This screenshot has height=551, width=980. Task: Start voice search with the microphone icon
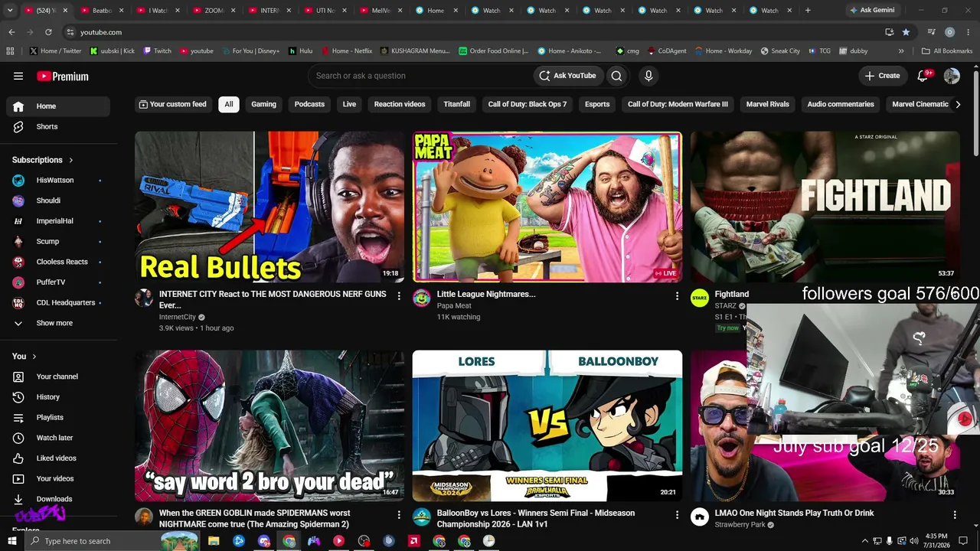[648, 76]
